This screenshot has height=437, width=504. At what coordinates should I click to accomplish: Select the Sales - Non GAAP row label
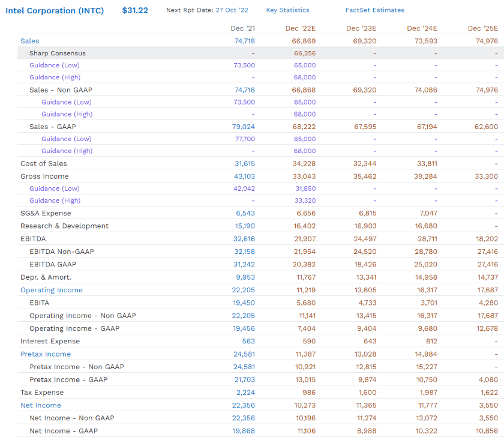61,90
